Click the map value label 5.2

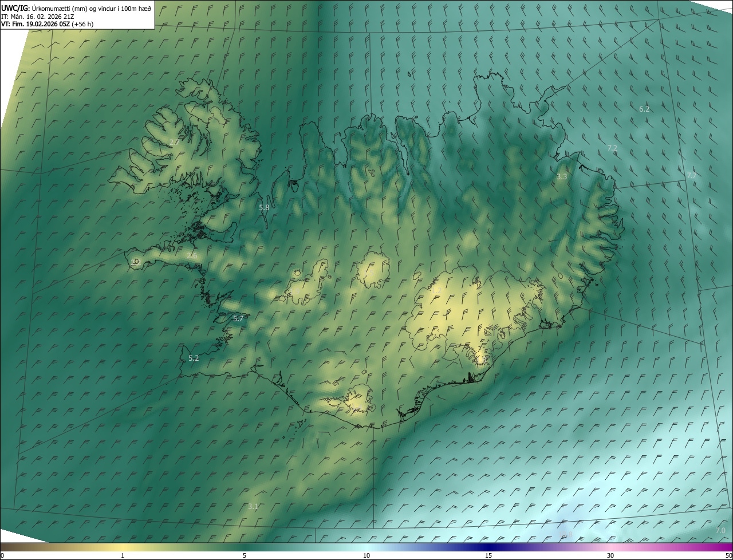194,358
